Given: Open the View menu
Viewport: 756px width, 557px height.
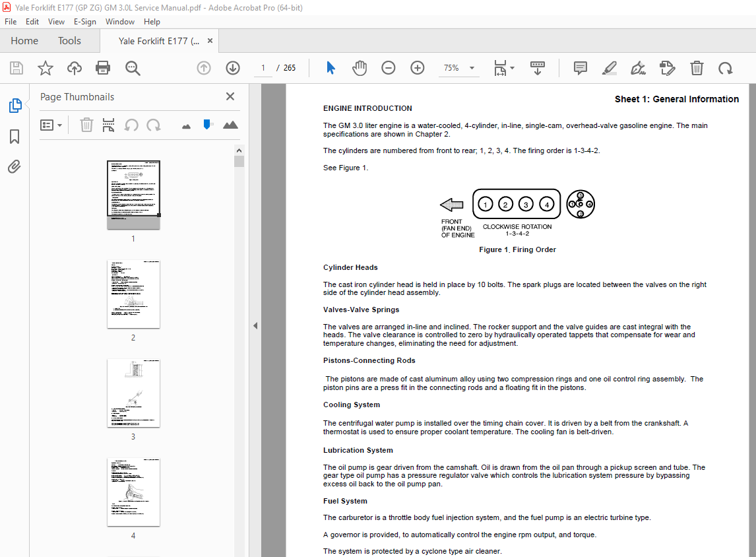Looking at the screenshot, I should click(x=56, y=22).
